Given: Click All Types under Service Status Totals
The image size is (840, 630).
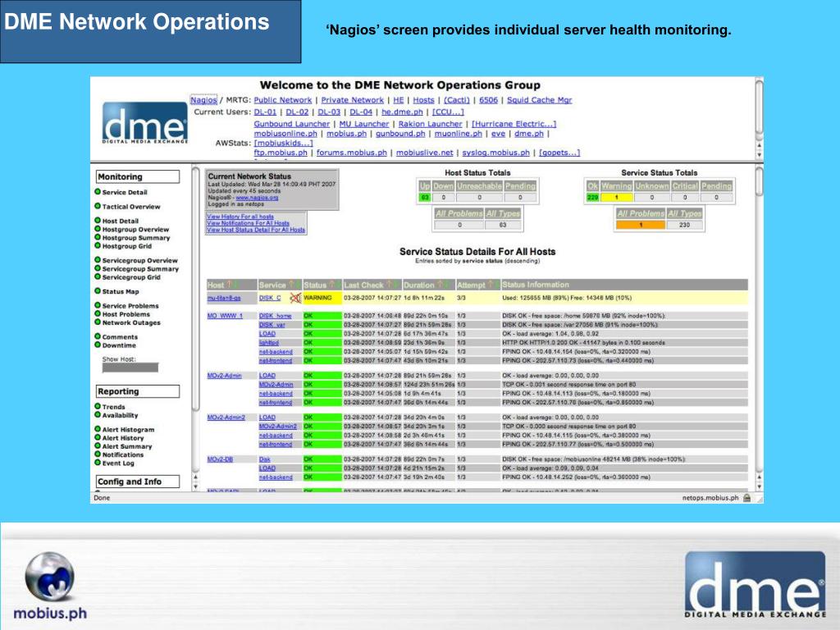Looking at the screenshot, I should tap(685, 213).
